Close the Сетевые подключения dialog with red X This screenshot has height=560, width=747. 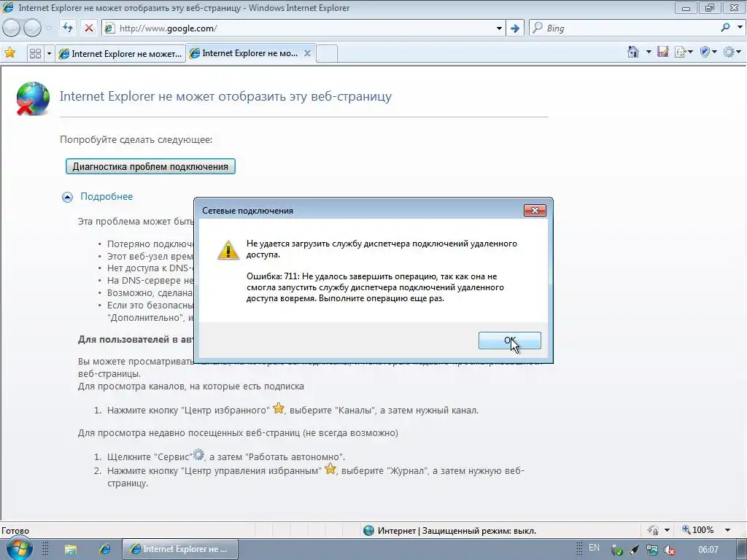535,211
